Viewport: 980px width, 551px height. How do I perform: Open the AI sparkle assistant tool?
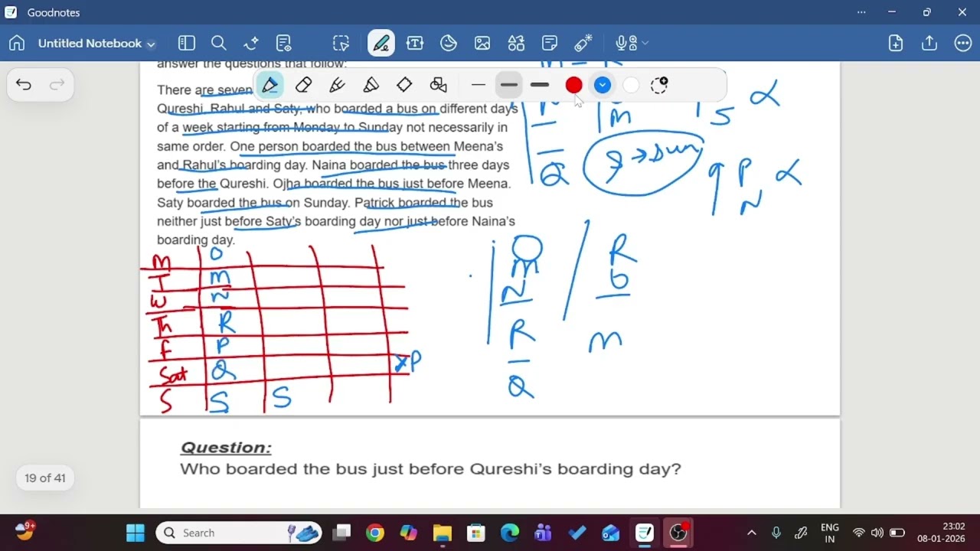[x=251, y=44]
